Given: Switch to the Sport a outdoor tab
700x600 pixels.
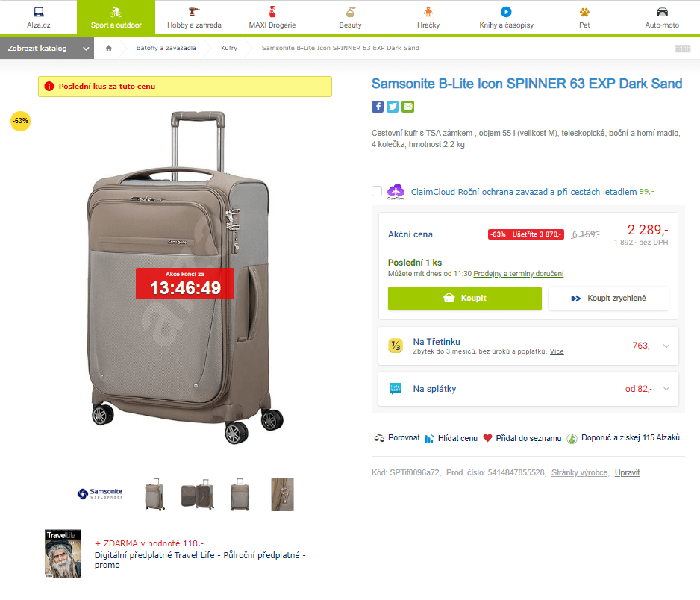Looking at the screenshot, I should [115, 16].
